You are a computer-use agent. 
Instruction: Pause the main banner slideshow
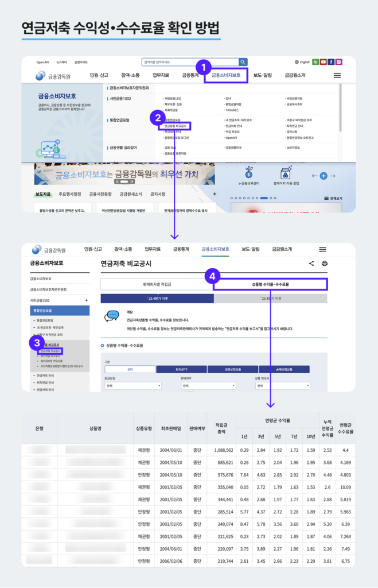coord(132,181)
